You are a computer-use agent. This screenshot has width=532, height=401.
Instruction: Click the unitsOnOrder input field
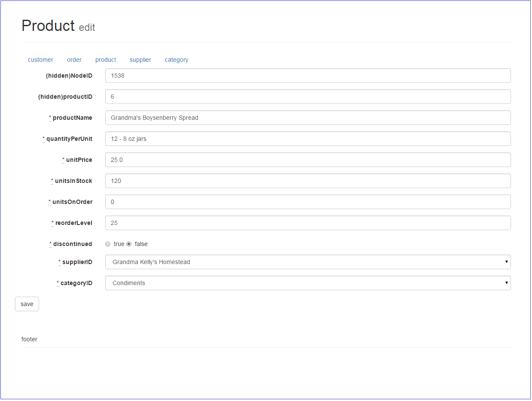point(308,201)
